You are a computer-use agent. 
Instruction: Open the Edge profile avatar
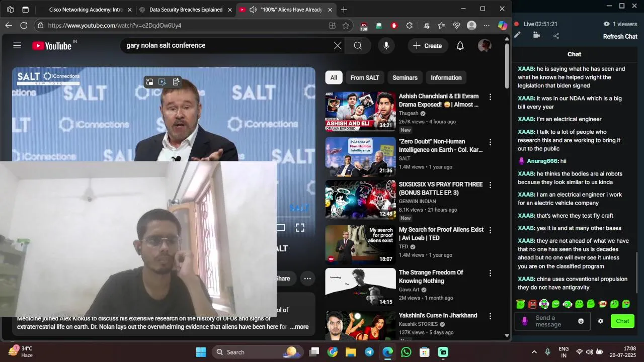(471, 25)
